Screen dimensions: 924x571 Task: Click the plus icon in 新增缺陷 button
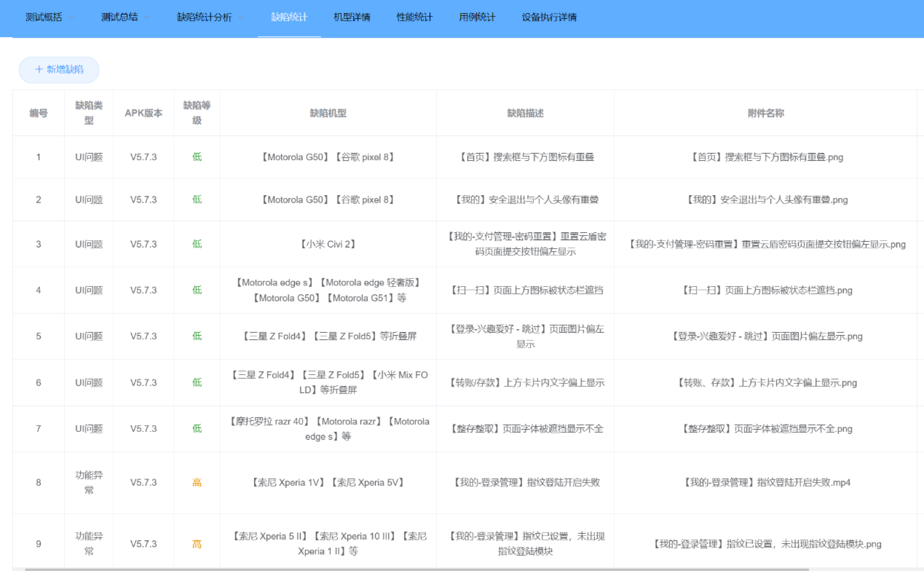click(x=38, y=69)
